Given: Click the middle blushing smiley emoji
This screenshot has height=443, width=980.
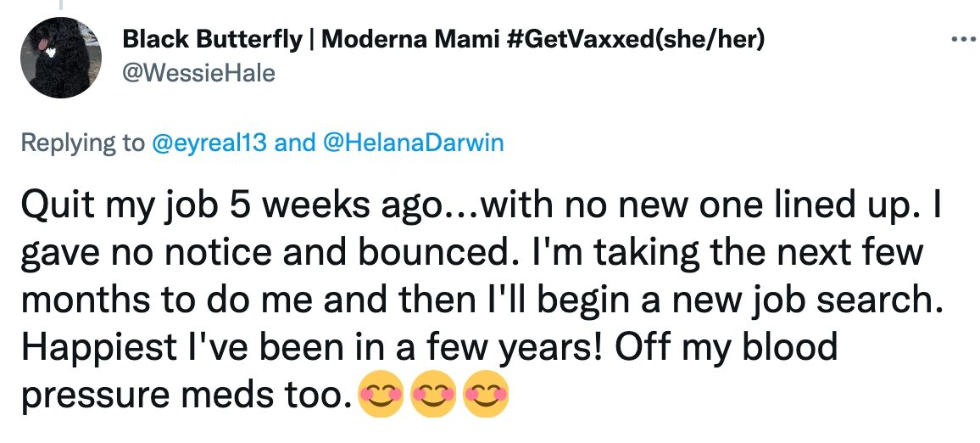Looking at the screenshot, I should [x=432, y=394].
